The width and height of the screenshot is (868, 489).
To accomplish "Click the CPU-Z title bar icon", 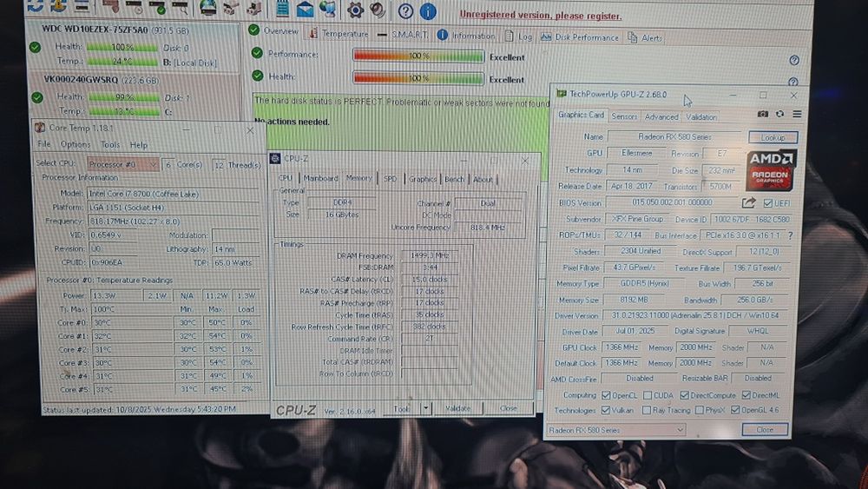I will point(275,158).
